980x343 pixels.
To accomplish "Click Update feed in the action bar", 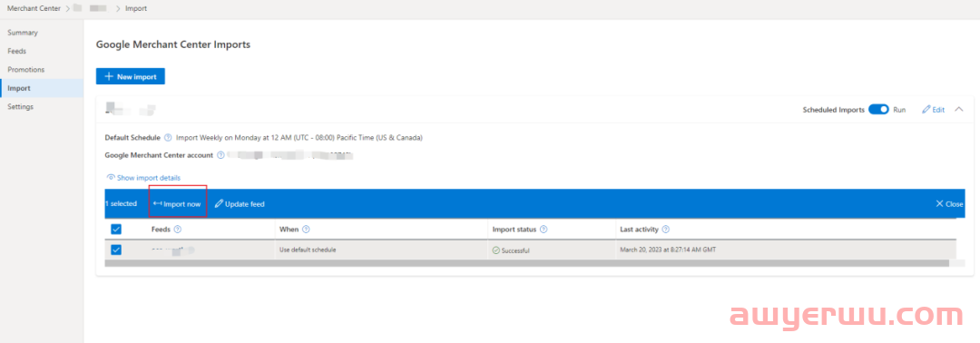I will [240, 203].
